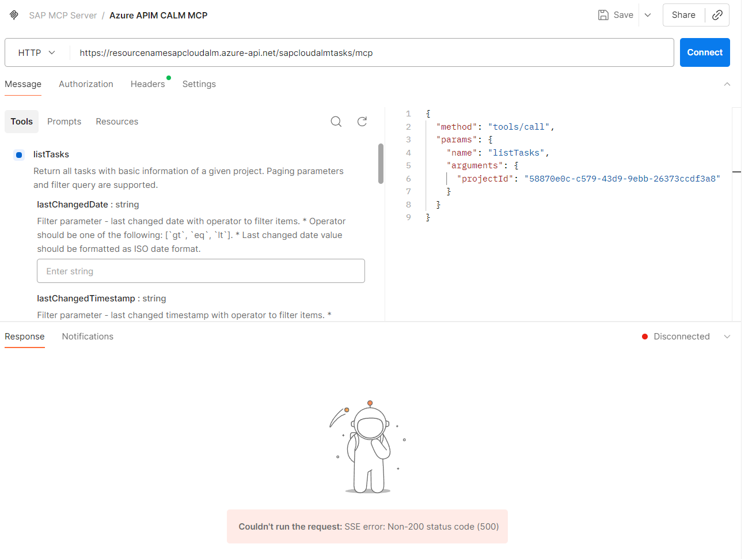Viewport: 756px width, 559px height.
Task: Save the request
Action: click(x=616, y=15)
